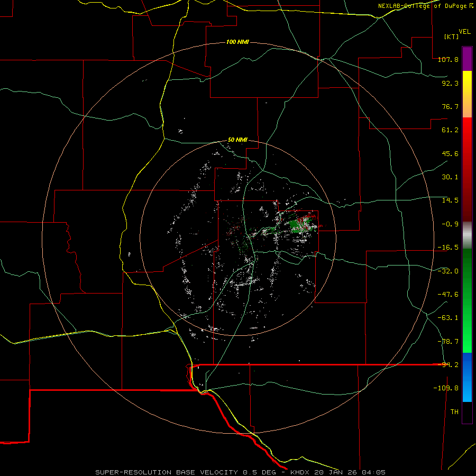Click the 76.7 velocity scale value
Image resolution: width=476 pixels, height=476 pixels.
pos(450,106)
